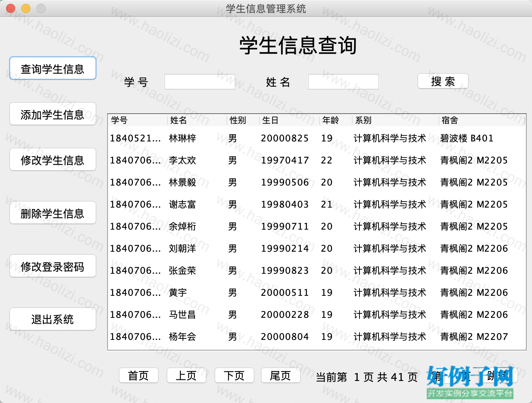Go to 首页 first page

[x=138, y=376]
